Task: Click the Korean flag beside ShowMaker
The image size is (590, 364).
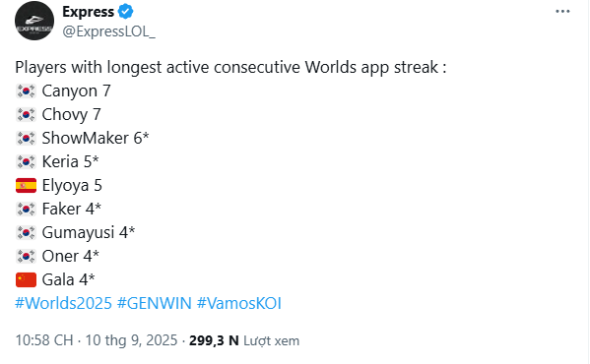Action: click(x=26, y=139)
